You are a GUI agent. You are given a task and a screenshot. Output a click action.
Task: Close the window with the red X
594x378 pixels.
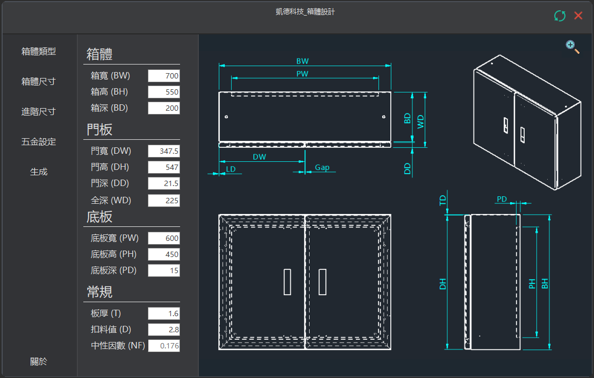[578, 16]
